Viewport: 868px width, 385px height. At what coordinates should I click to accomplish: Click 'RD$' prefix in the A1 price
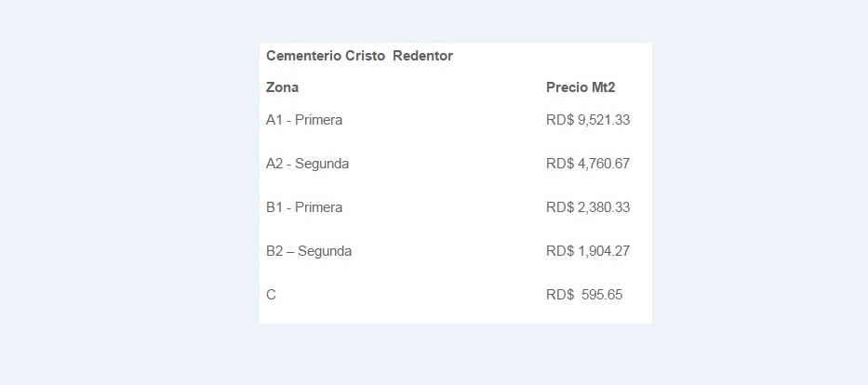click(559, 120)
